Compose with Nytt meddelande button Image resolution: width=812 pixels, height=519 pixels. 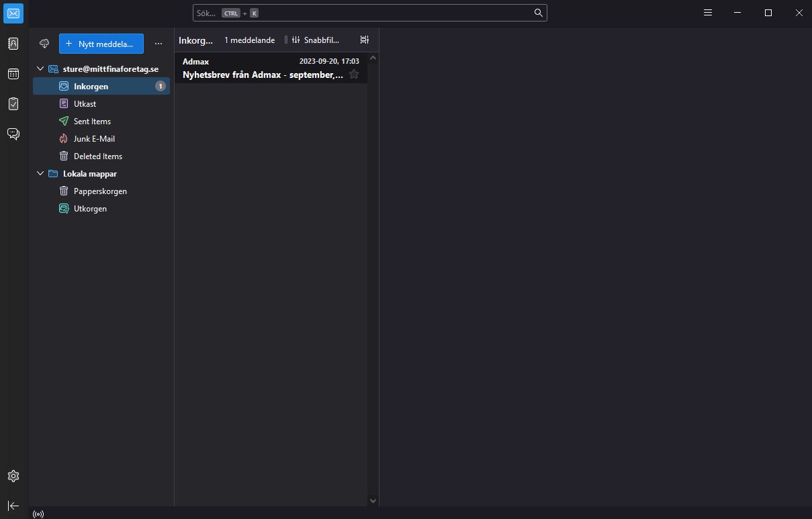101,44
